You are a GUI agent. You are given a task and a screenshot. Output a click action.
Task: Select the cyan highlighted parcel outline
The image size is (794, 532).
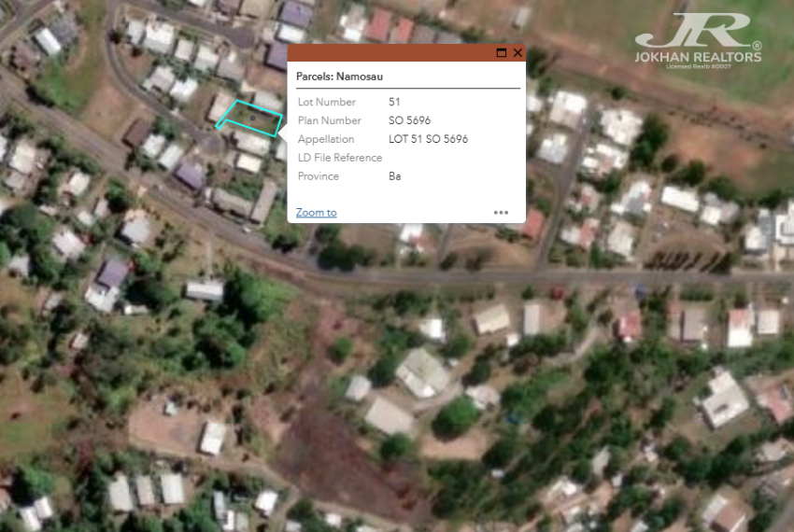(249, 119)
